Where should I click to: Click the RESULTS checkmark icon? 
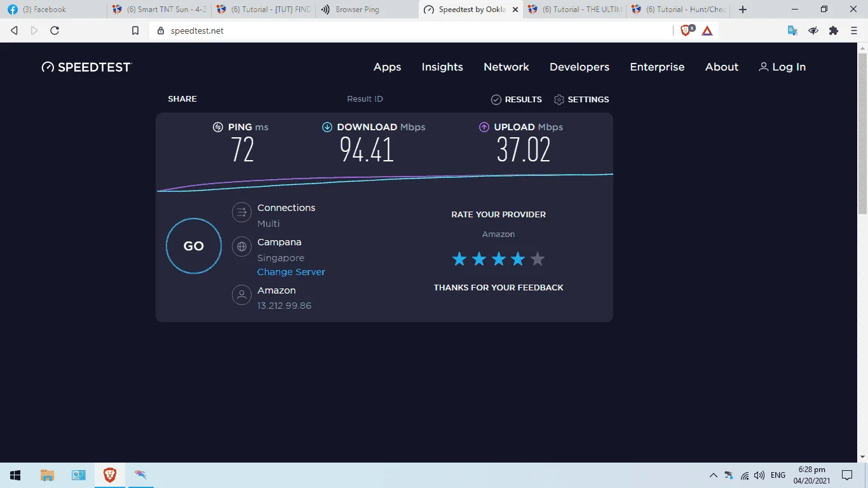click(x=496, y=100)
